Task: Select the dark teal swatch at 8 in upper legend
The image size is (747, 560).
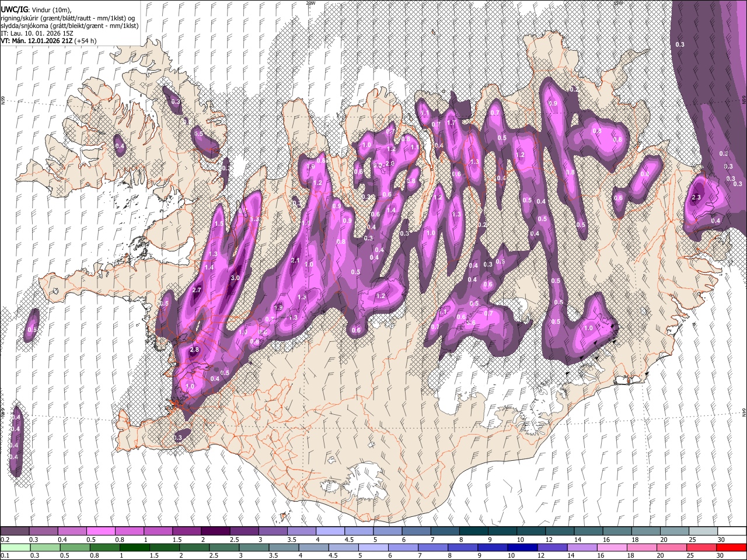Action: pyautogui.click(x=474, y=531)
